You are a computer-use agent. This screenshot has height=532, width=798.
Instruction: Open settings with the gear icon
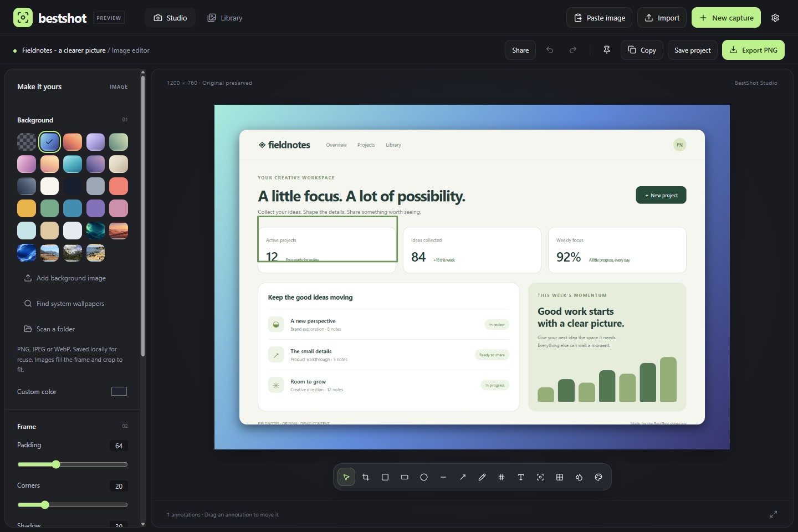coord(775,18)
